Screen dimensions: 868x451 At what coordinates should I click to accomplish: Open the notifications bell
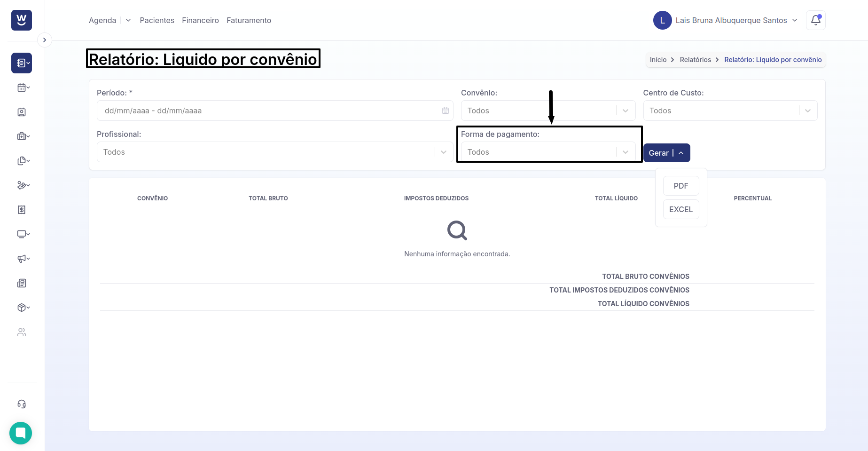click(815, 20)
